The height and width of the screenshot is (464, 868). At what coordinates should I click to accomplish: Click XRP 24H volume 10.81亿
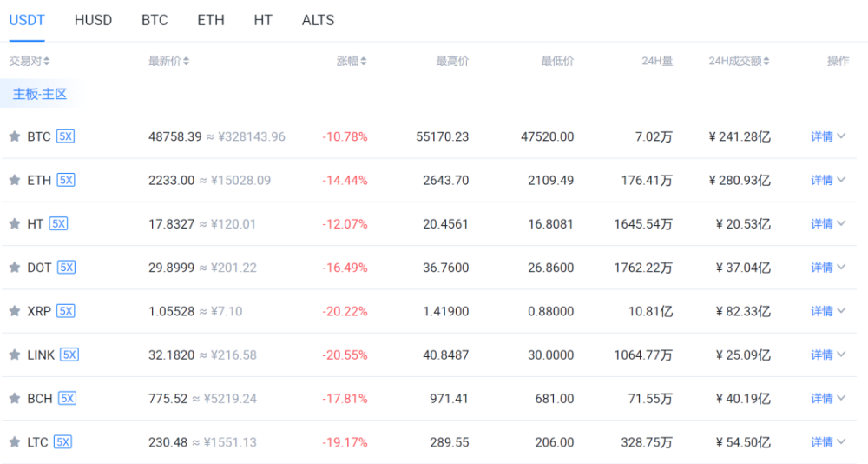click(x=650, y=311)
